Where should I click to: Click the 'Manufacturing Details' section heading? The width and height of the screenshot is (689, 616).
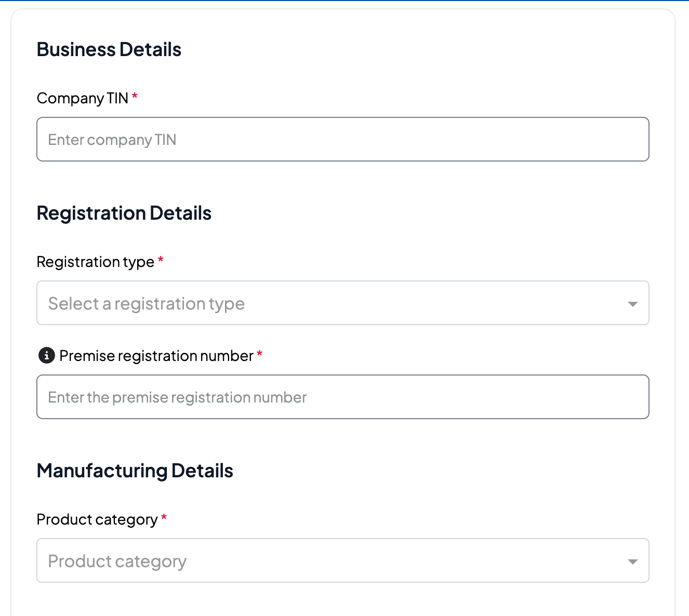coord(135,471)
